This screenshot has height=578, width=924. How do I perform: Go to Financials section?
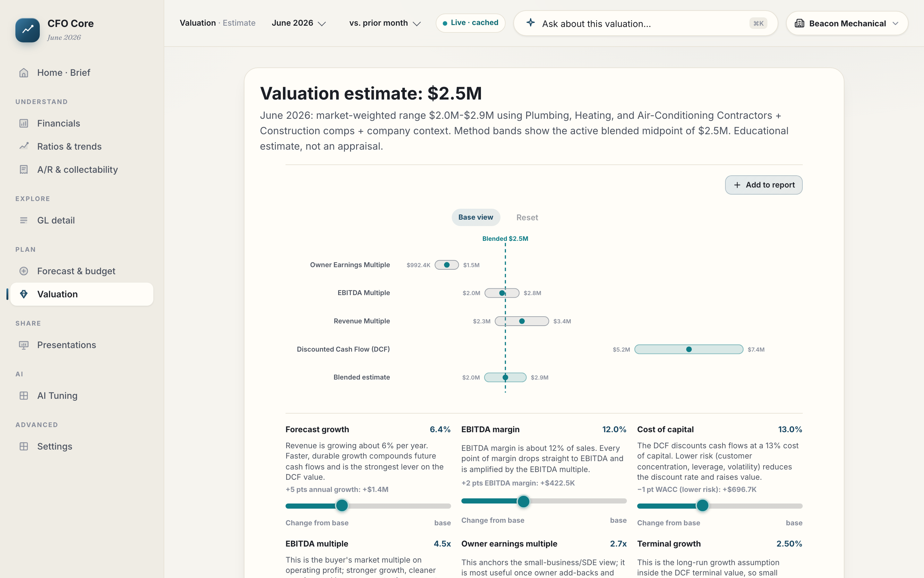point(82,124)
